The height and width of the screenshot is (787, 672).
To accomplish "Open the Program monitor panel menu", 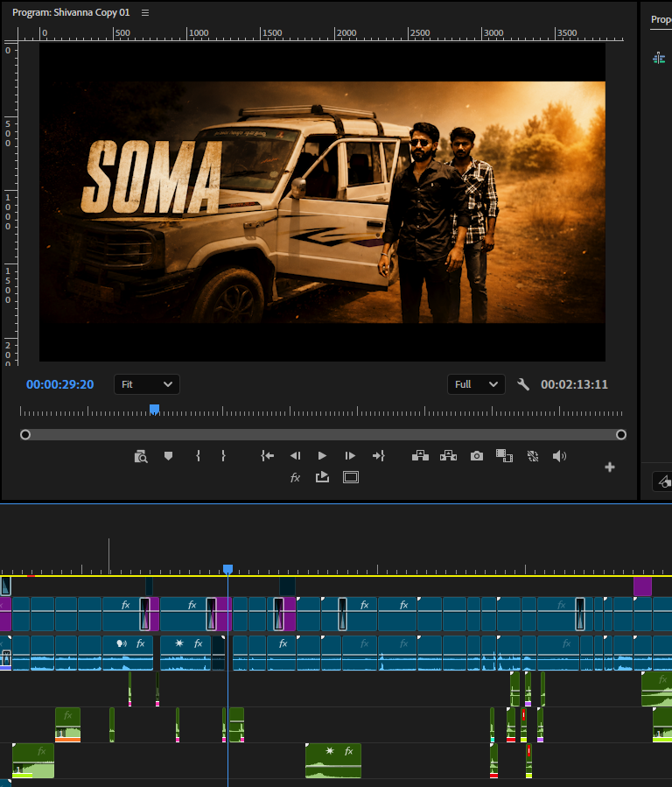I will click(145, 12).
